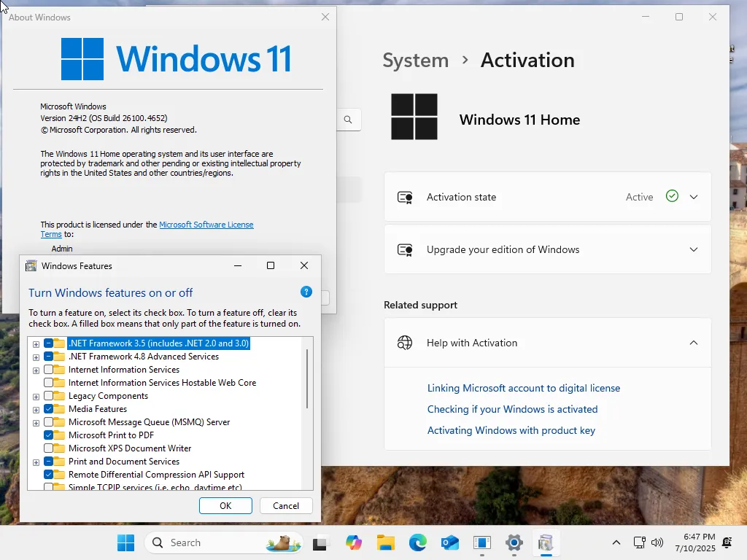Go back to System in breadcrumb
747x560 pixels.
415,61
